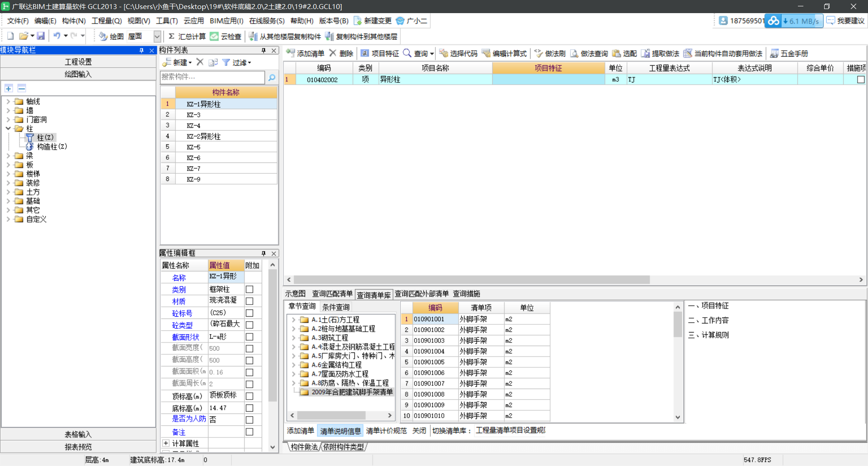Toggle 附加 checkbox for 底标高
Image resolution: width=868 pixels, height=466 pixels.
coord(249,408)
